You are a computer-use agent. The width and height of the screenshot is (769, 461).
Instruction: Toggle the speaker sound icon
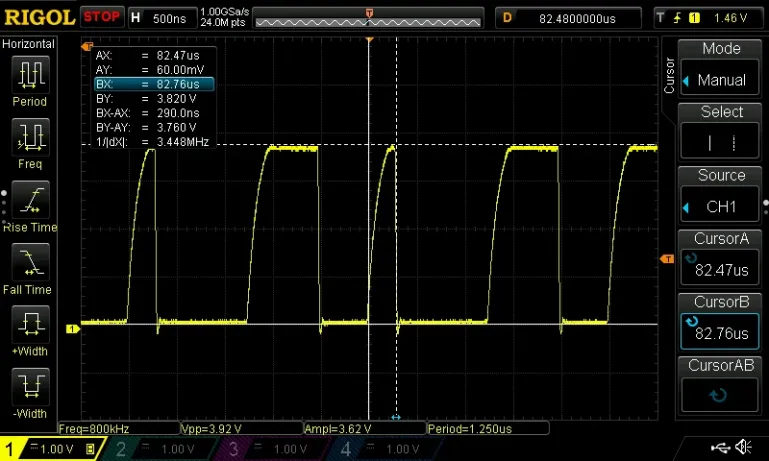743,447
